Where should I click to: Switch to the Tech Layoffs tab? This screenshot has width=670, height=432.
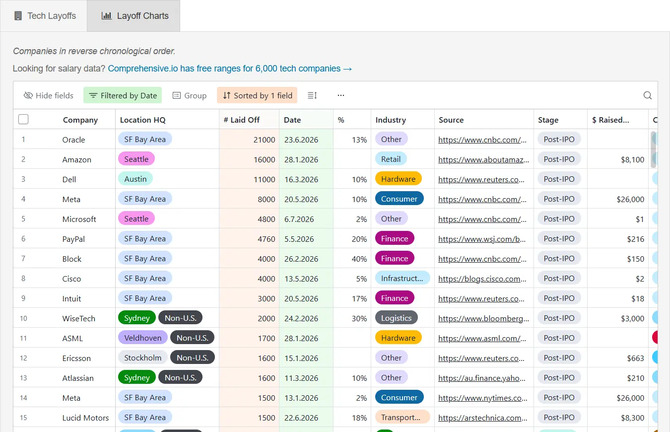[x=44, y=16]
